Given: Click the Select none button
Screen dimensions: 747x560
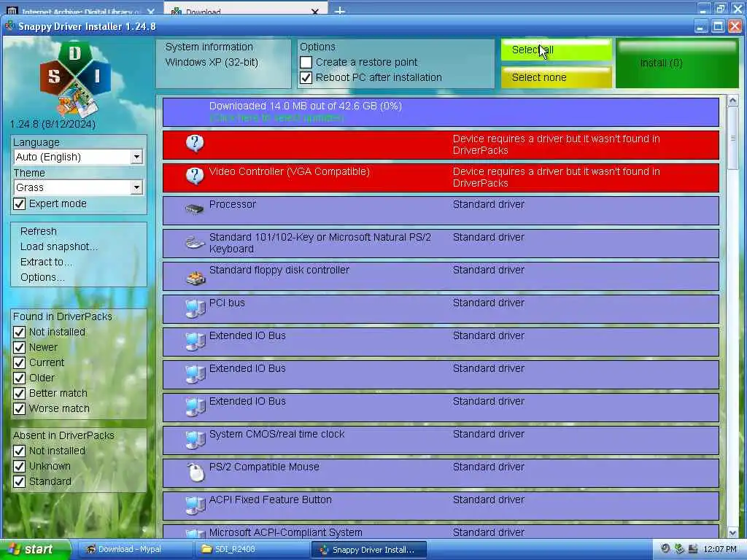Looking at the screenshot, I should tap(556, 77).
